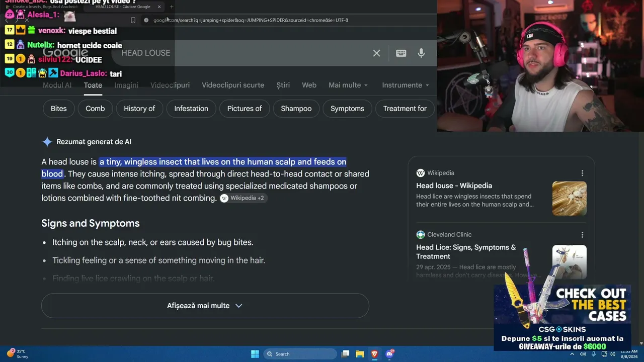Switch to the Imagini tab

(x=126, y=85)
